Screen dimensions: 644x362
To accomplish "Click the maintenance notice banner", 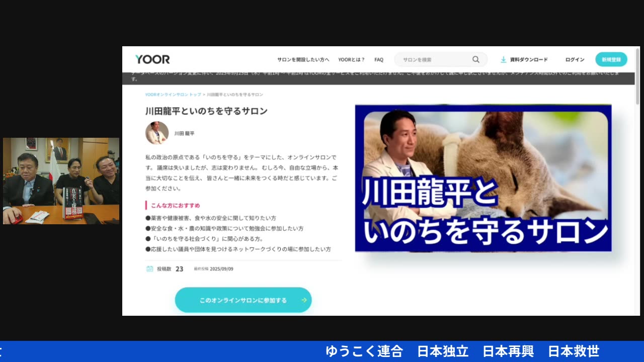I will (378, 78).
